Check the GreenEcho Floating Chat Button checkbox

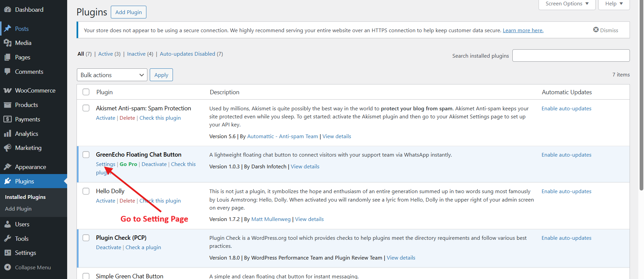pos(86,154)
